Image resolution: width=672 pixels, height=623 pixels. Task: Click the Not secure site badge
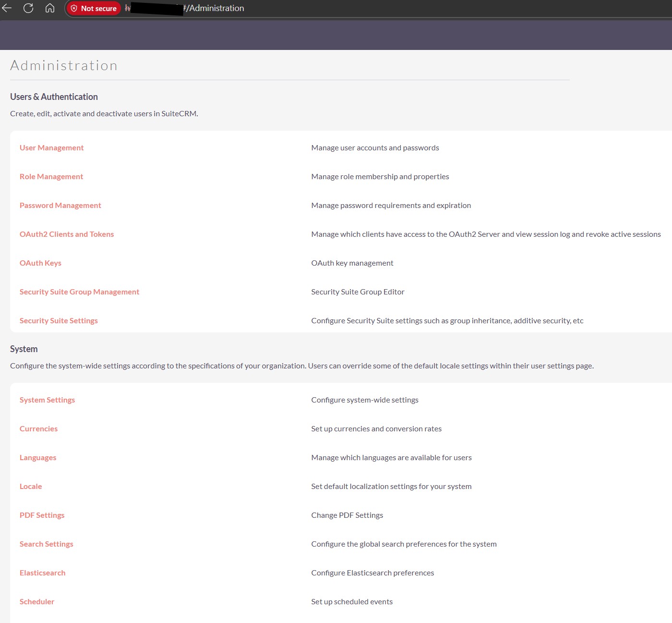click(x=94, y=9)
